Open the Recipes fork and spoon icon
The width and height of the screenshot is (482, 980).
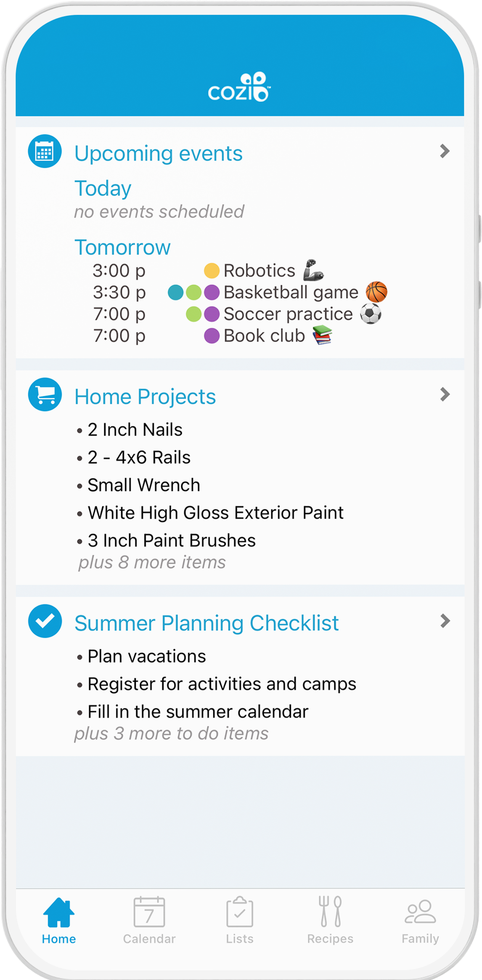[x=330, y=911]
